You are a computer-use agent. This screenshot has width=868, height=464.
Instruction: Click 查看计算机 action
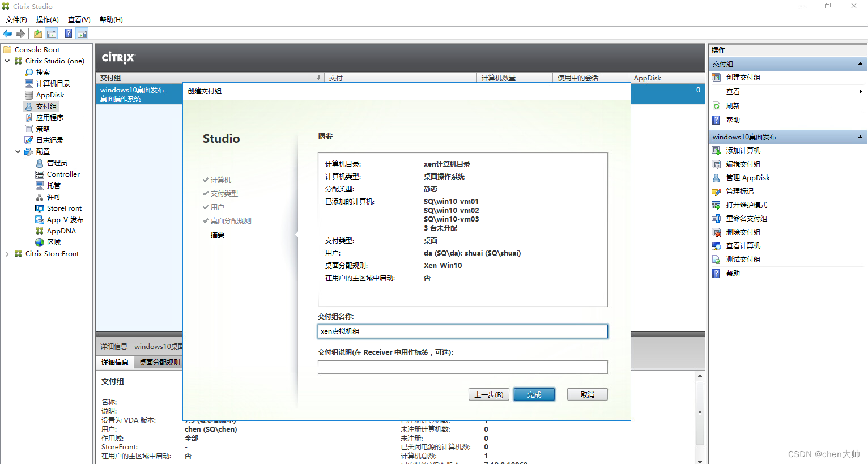tap(743, 246)
